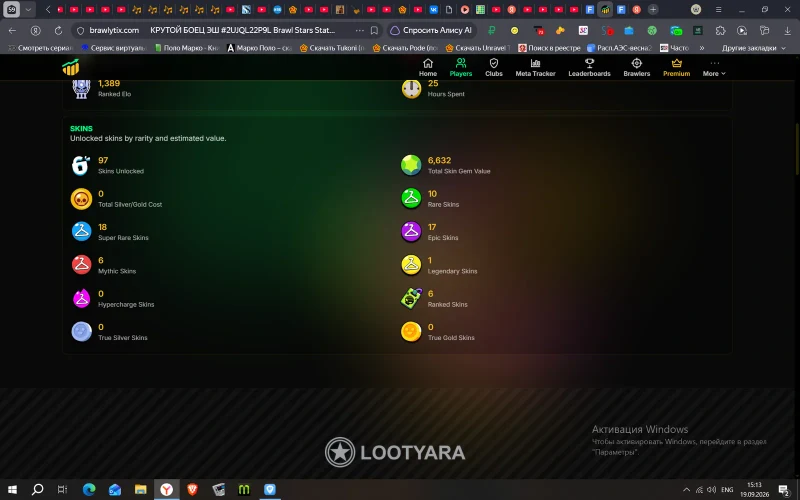The height and width of the screenshot is (500, 800).
Task: Click the Skins Unlocked icon
Action: (81, 165)
